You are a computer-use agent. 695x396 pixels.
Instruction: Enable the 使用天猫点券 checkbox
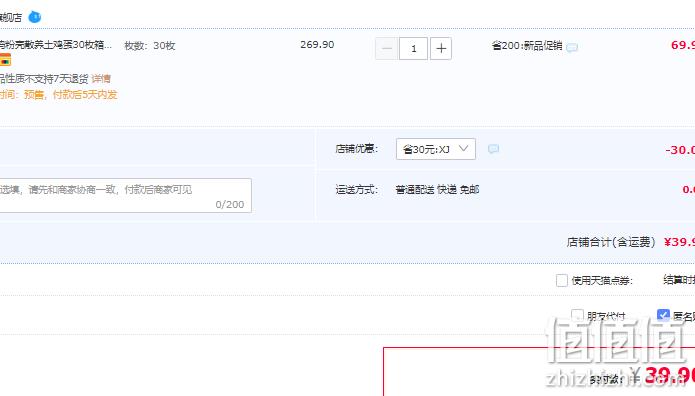tap(562, 280)
